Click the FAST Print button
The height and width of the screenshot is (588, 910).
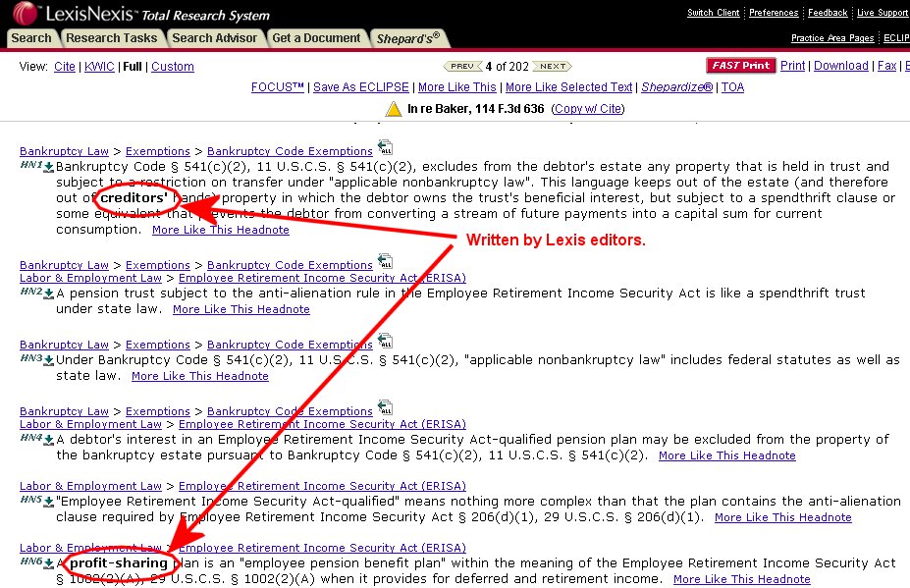click(x=740, y=66)
